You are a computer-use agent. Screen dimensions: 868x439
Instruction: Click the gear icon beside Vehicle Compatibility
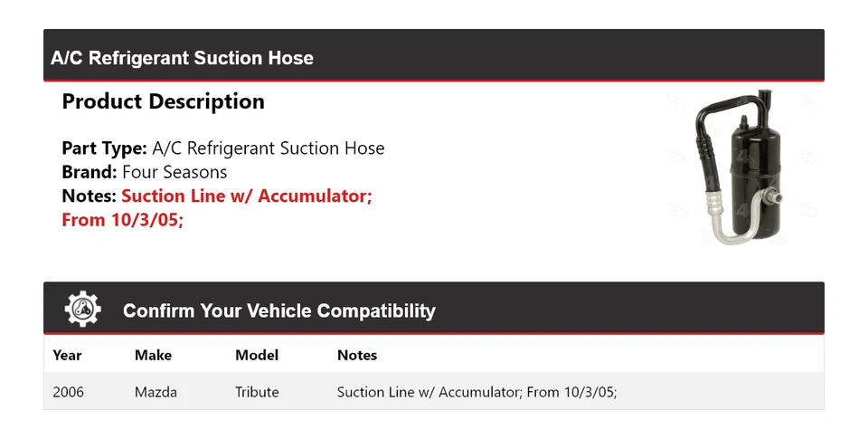(x=83, y=310)
